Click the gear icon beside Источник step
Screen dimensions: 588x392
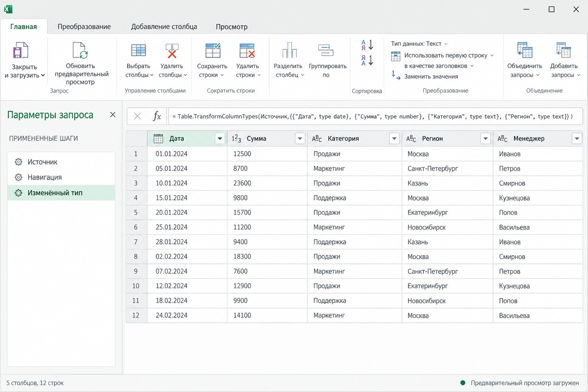(18, 162)
